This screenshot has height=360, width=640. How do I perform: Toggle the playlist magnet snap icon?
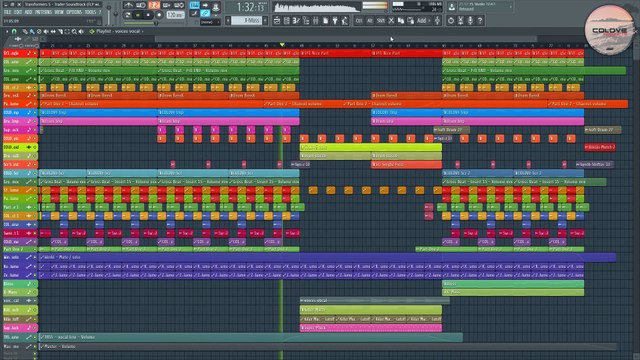(14, 31)
